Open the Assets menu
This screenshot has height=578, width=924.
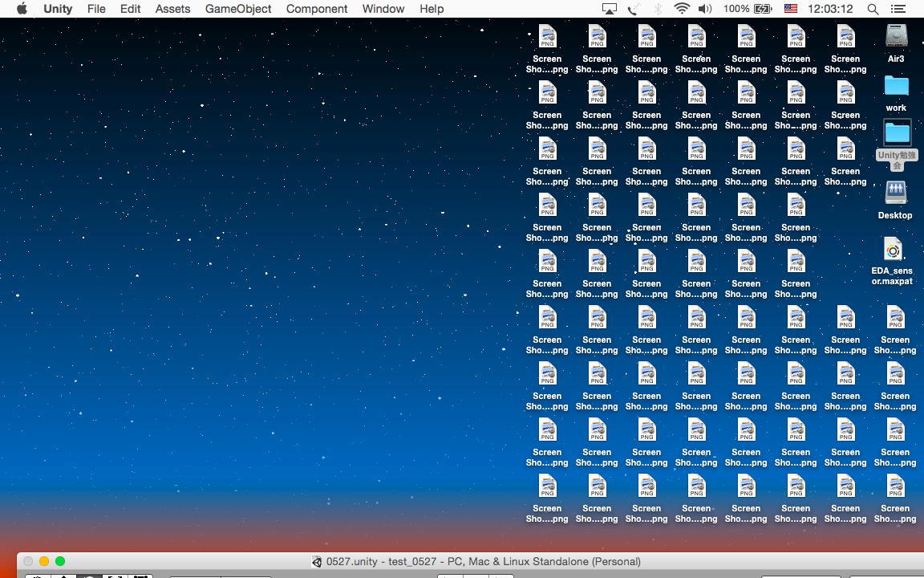(x=172, y=9)
